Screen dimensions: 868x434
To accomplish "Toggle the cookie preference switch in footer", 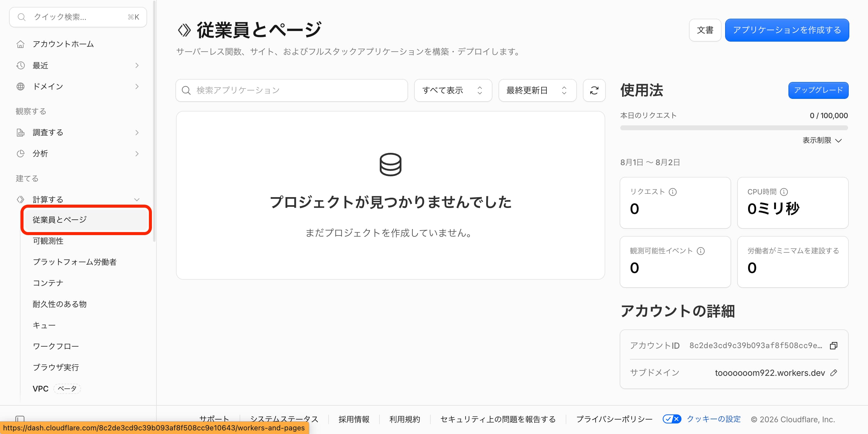I will tap(671, 419).
